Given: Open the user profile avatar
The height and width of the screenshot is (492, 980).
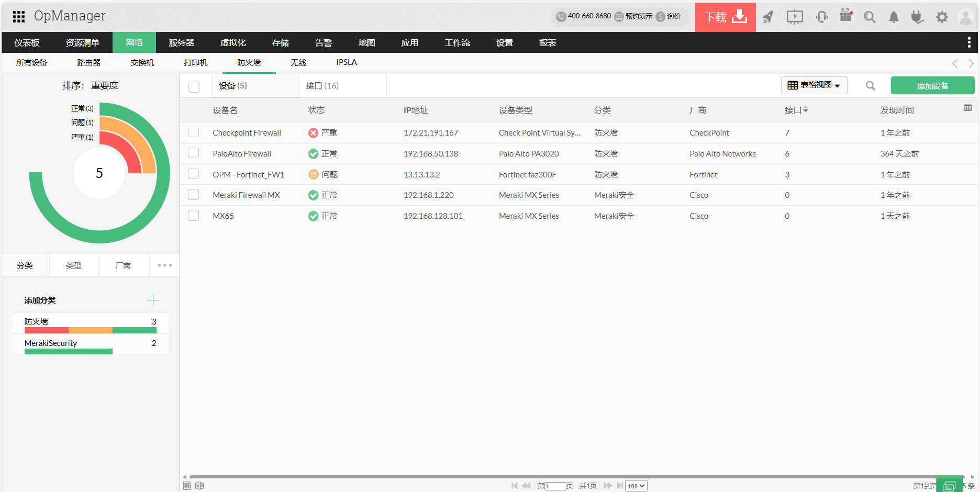Looking at the screenshot, I should tap(965, 17).
